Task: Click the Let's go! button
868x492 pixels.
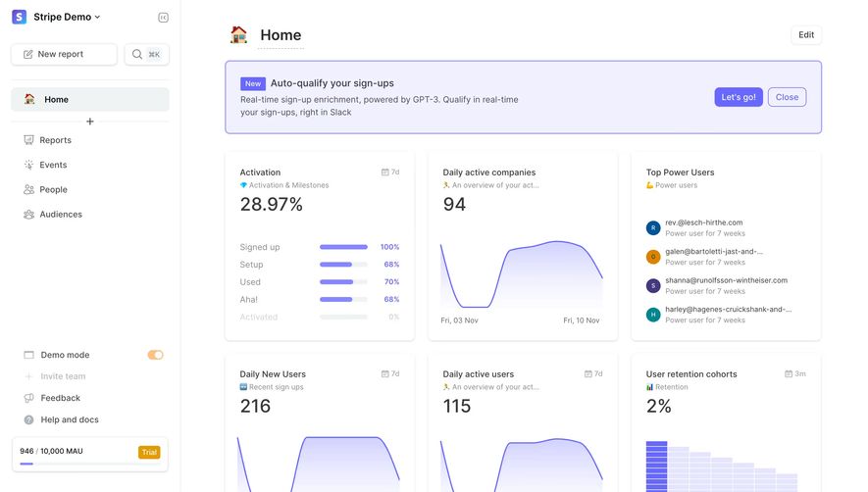Action: point(739,97)
